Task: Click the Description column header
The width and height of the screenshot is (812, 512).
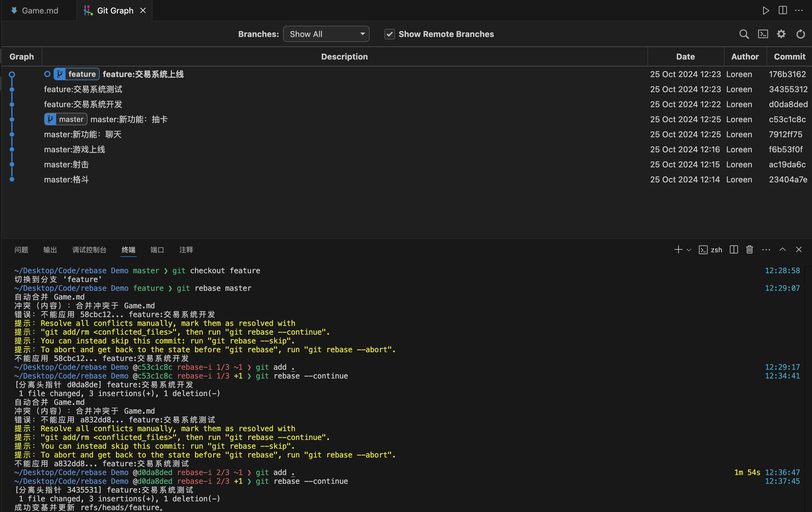Action: (x=344, y=56)
